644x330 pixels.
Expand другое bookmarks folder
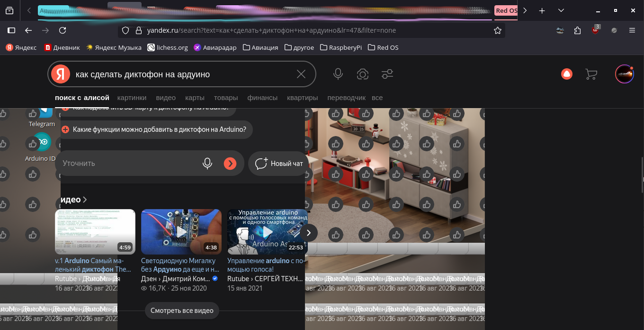(299, 47)
